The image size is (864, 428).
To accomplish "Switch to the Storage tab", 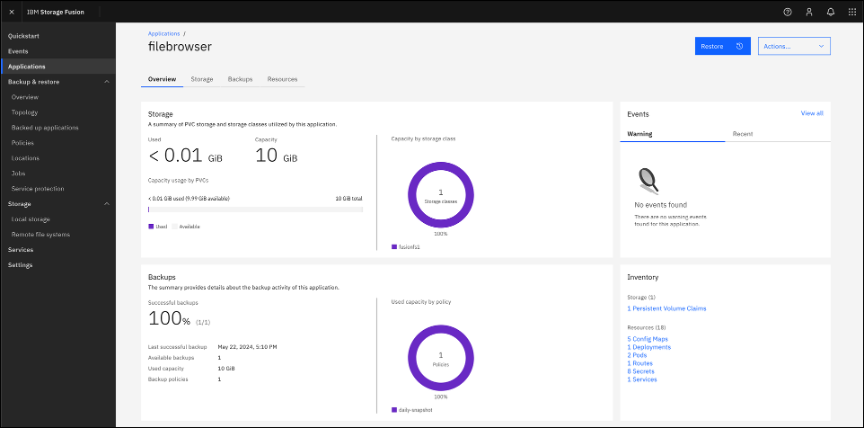I will [x=202, y=78].
